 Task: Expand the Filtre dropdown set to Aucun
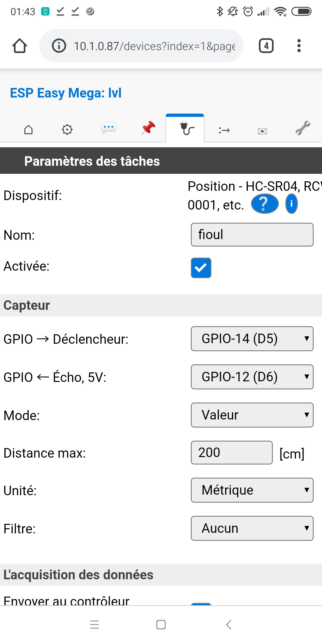(252, 528)
